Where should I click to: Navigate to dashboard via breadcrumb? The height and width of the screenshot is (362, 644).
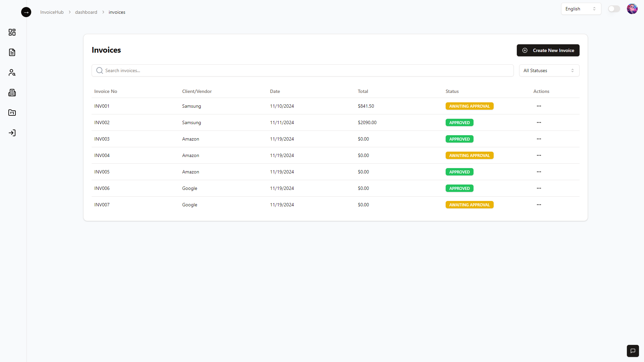tap(86, 12)
